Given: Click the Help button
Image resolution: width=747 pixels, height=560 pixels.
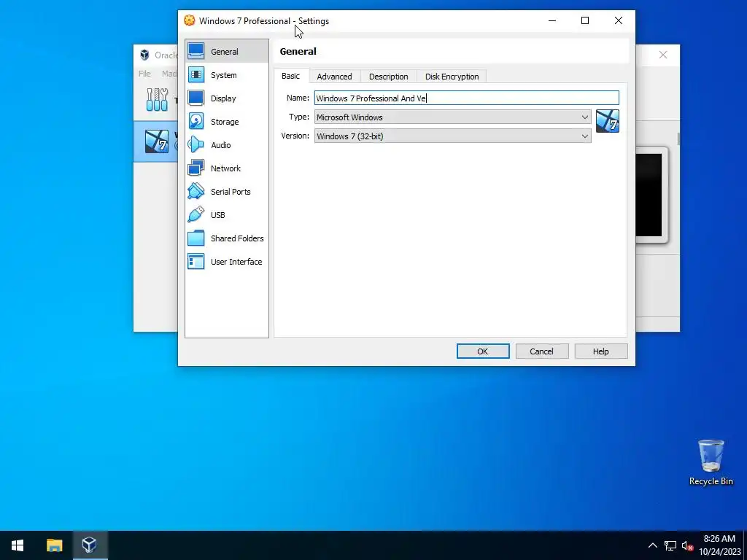Looking at the screenshot, I should click(601, 351).
